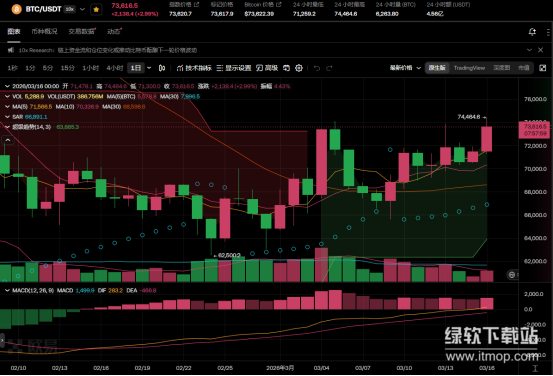This screenshot has width=553, height=376.
Task: Collapse the MACD(12,26,9) indicator row
Action: point(7,290)
